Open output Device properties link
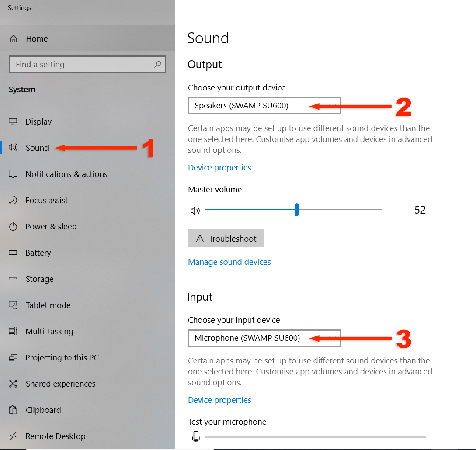Screen dimensions: 476x450 (219, 168)
